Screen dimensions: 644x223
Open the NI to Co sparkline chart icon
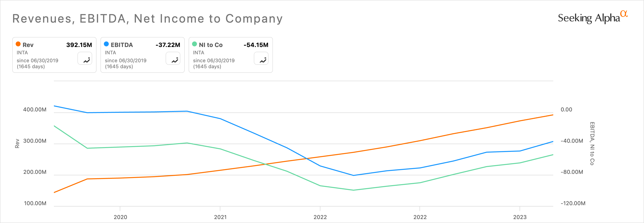[262, 59]
